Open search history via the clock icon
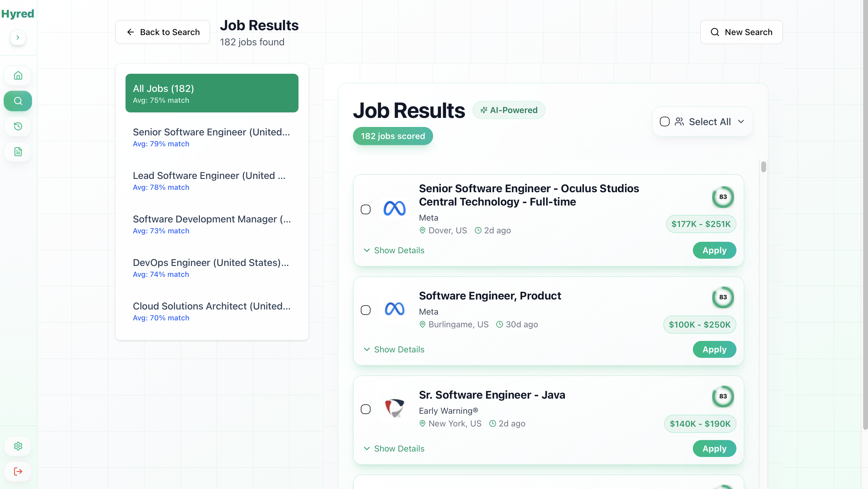The height and width of the screenshot is (489, 868). (18, 126)
